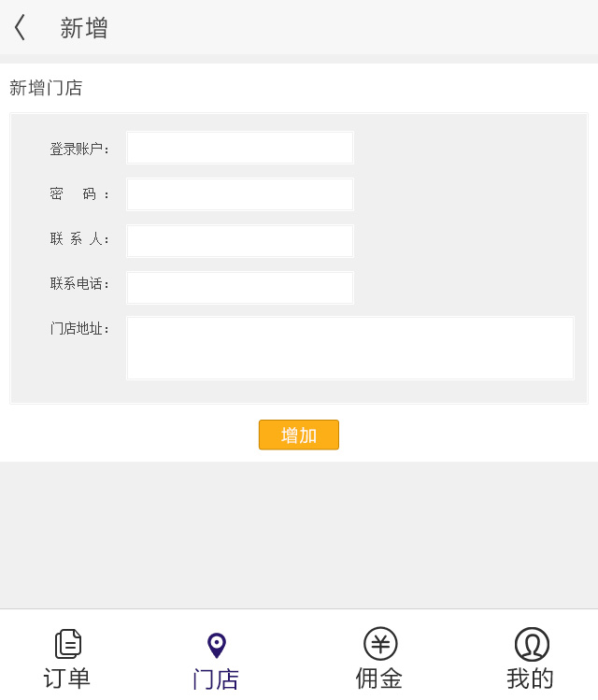Select the 联系人 text box
Viewport: 598px width, 700px height.
240,240
